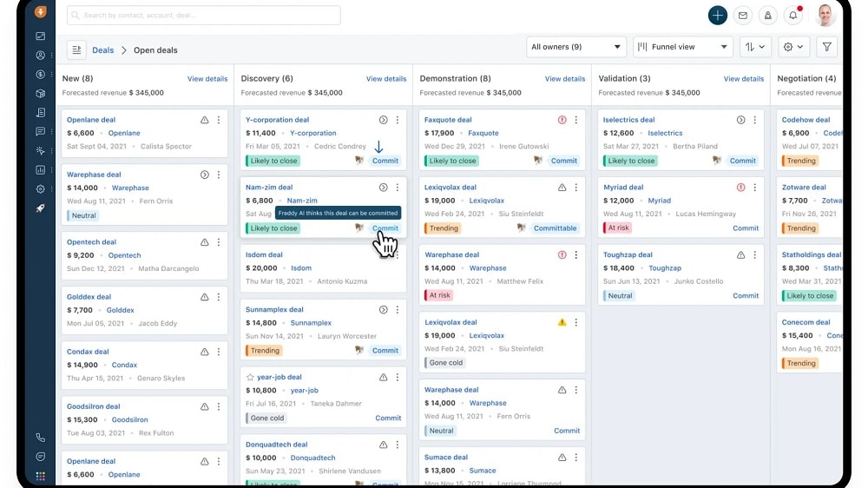This screenshot has width=868, height=488.
Task: Click the document icon in left sidebar
Action: pyautogui.click(x=41, y=112)
